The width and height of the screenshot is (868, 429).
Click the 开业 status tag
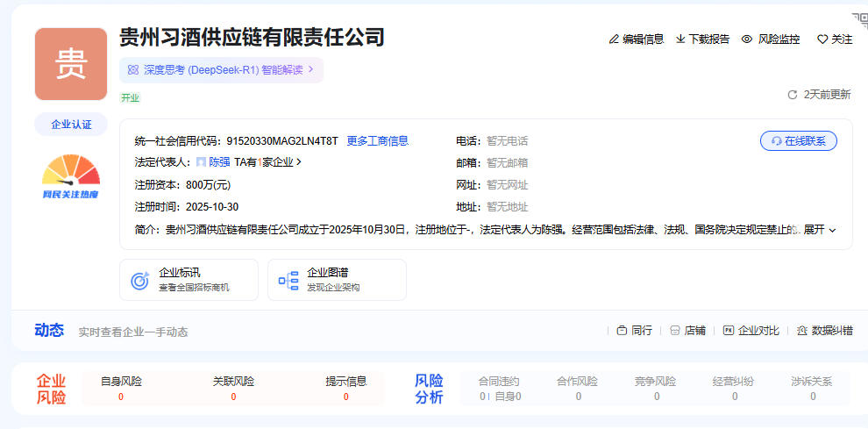[x=131, y=98]
